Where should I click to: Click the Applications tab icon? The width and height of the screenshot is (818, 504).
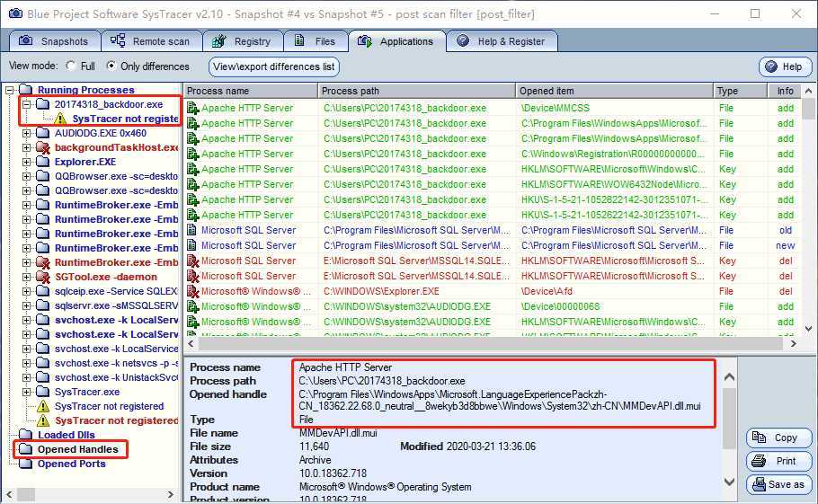(365, 41)
